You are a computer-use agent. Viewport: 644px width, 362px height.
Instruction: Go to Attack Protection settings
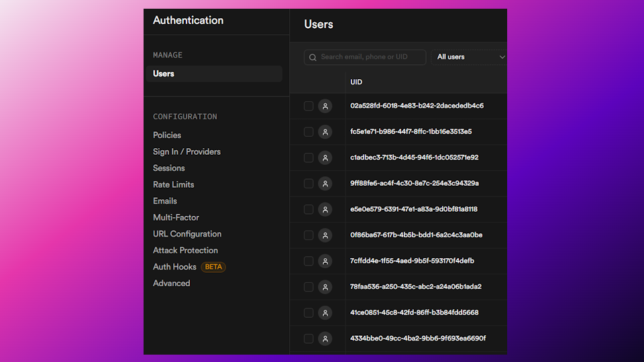185,250
